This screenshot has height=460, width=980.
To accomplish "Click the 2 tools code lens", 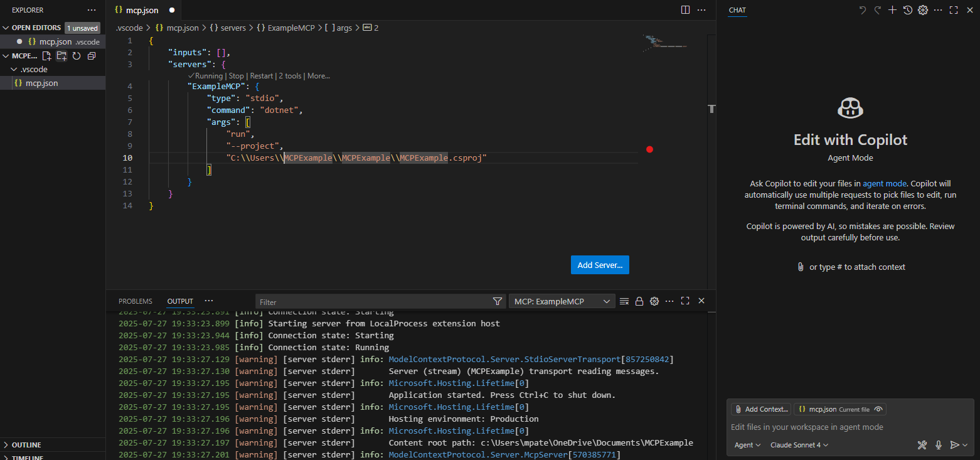I will 290,76.
